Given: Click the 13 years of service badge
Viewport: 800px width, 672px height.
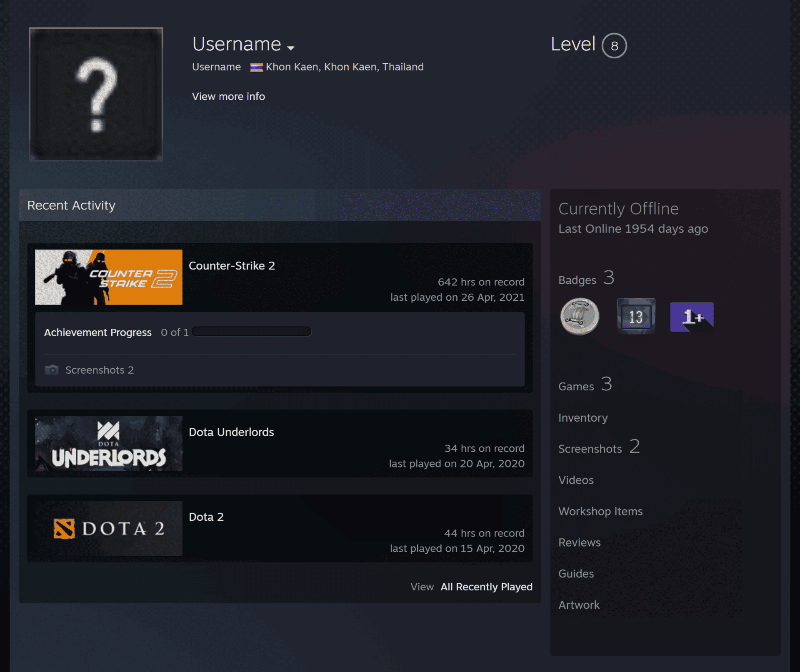Looking at the screenshot, I should click(x=636, y=316).
